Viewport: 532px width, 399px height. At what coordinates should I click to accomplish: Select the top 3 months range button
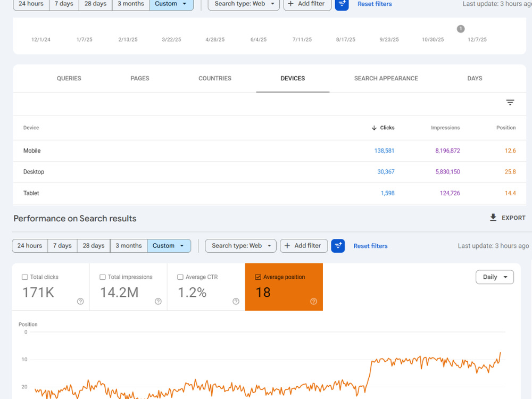point(131,4)
